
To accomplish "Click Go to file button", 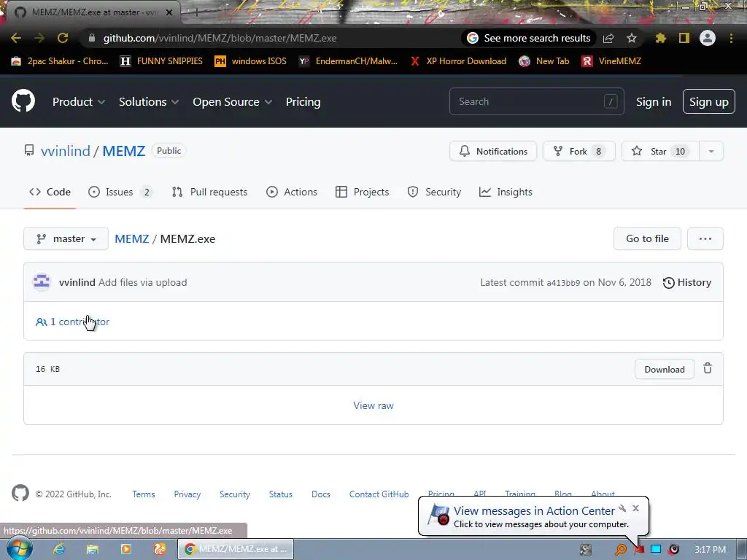I will (x=648, y=238).
